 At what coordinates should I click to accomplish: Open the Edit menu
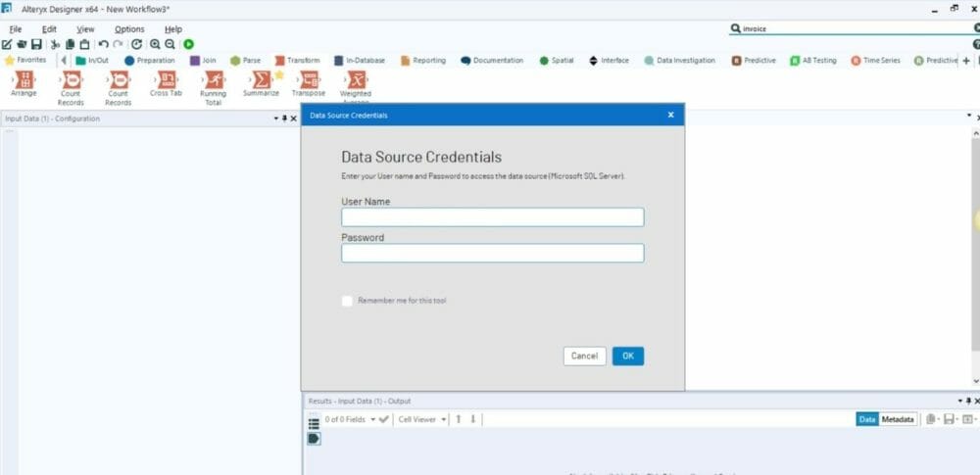[x=49, y=29]
